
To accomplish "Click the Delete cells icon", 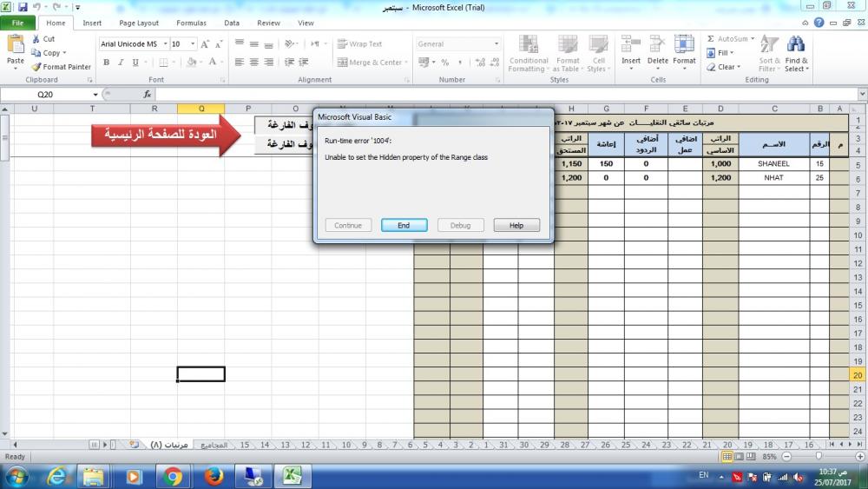I will 658,43.
